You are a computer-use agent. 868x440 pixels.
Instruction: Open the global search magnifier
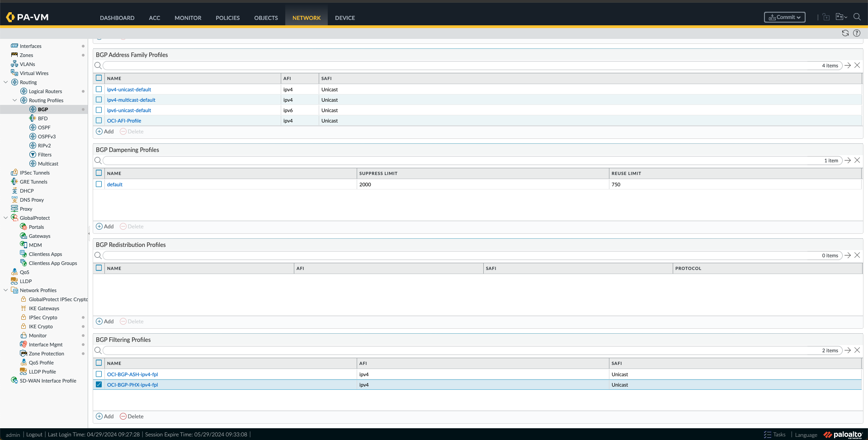[x=857, y=17]
